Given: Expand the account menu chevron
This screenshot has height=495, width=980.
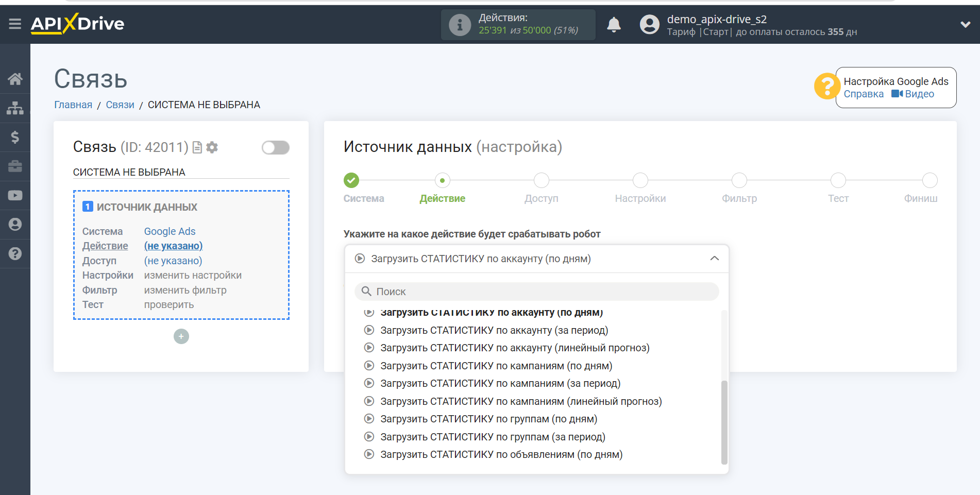Looking at the screenshot, I should [965, 25].
